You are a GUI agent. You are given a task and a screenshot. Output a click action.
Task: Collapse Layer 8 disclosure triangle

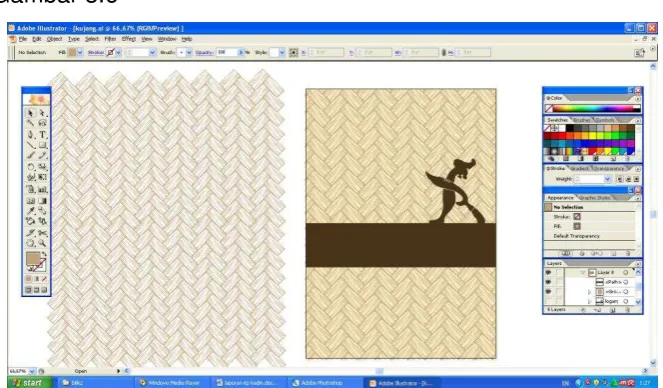tap(583, 273)
